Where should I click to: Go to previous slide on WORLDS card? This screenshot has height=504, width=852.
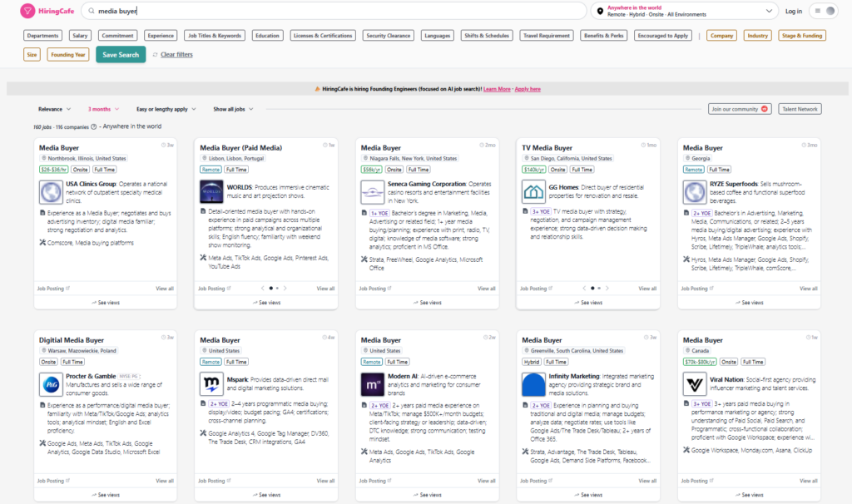click(263, 289)
